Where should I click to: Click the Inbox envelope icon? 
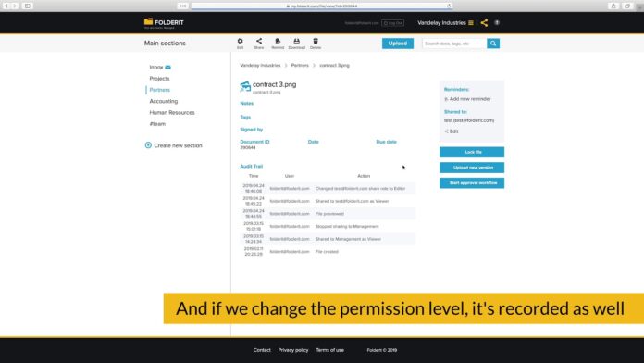168,67
